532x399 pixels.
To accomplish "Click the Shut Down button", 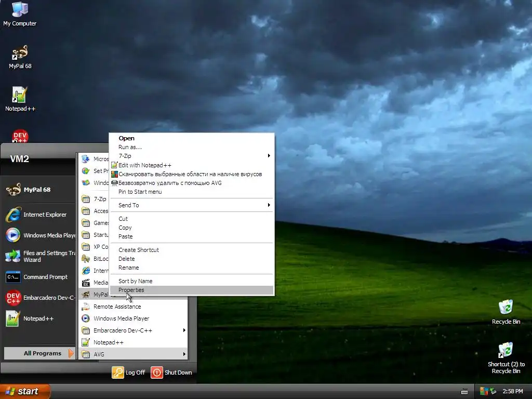I will (x=171, y=372).
